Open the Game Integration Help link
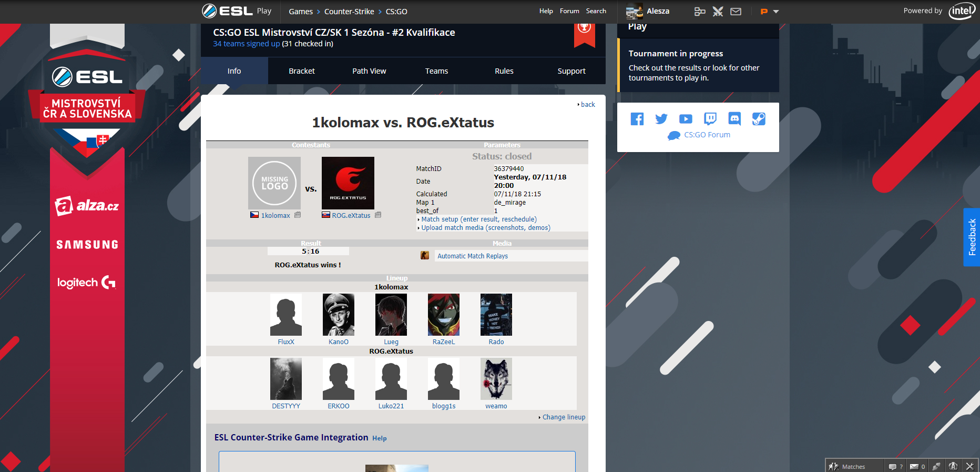Image resolution: width=980 pixels, height=472 pixels. click(380, 438)
